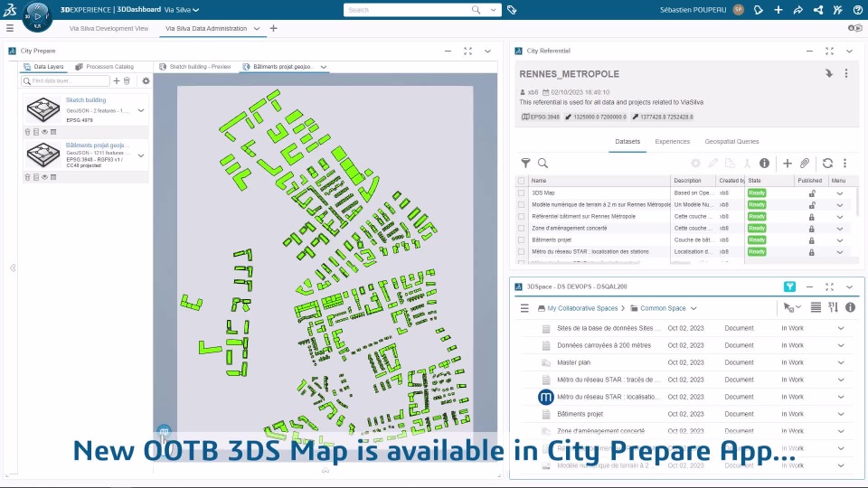Check the 3DS Map dataset checkbox
This screenshot has width=868, height=488.
pyautogui.click(x=522, y=193)
